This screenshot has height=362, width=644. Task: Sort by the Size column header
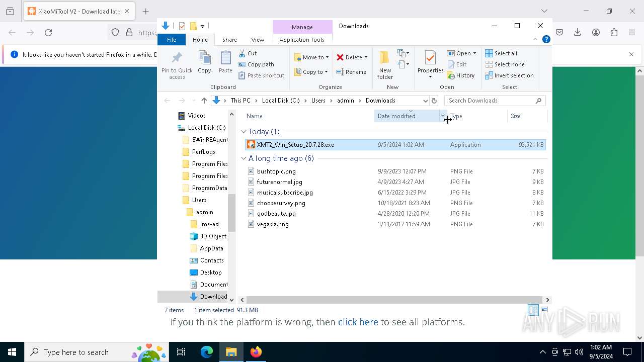click(x=516, y=116)
